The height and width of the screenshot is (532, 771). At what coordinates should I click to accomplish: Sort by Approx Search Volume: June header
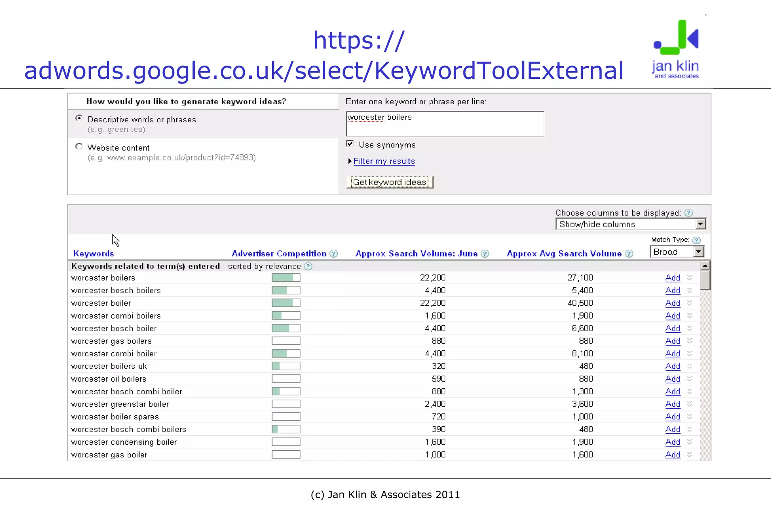[416, 254]
